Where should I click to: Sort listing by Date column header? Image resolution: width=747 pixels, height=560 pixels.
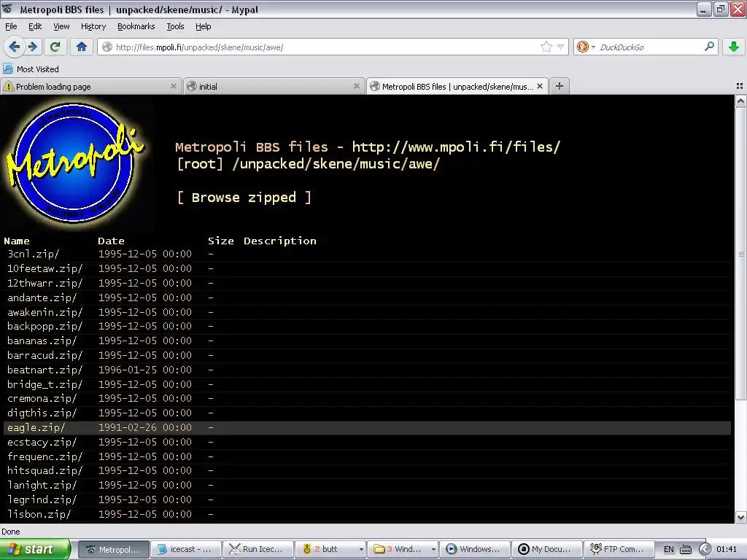tap(111, 241)
